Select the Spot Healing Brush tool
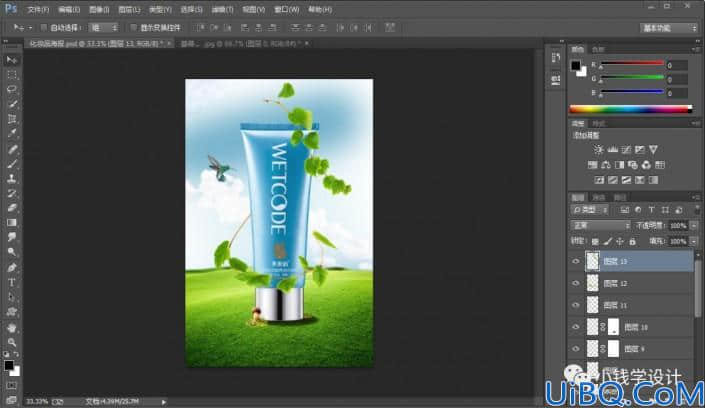Screen dimensions: 705x408 point(12,149)
